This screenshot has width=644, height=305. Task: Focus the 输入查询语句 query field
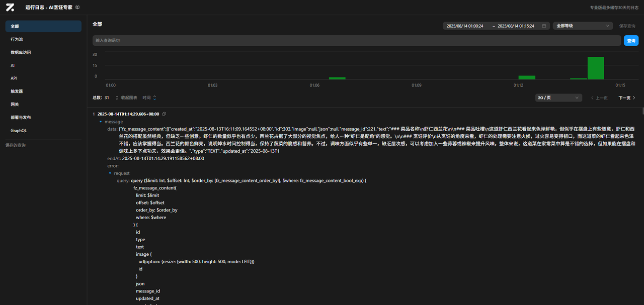coord(357,40)
